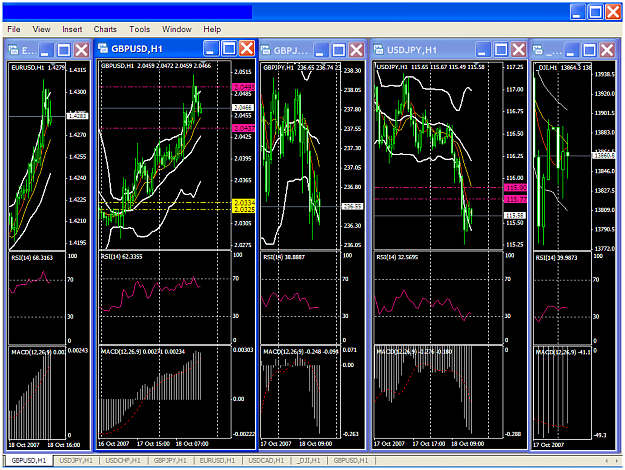This screenshot has width=625, height=470.
Task: Maximize the GBPUSD,H1 chart window
Action: 229,49
